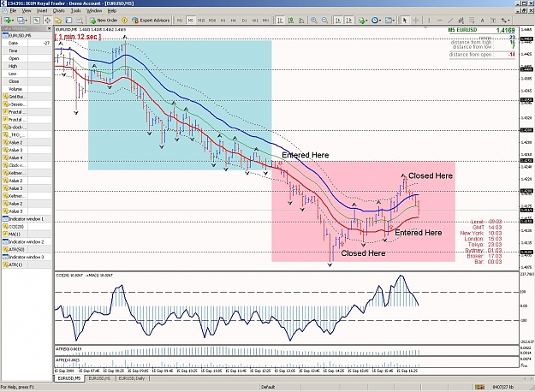Switch chart to H1 timeframe

point(223,21)
